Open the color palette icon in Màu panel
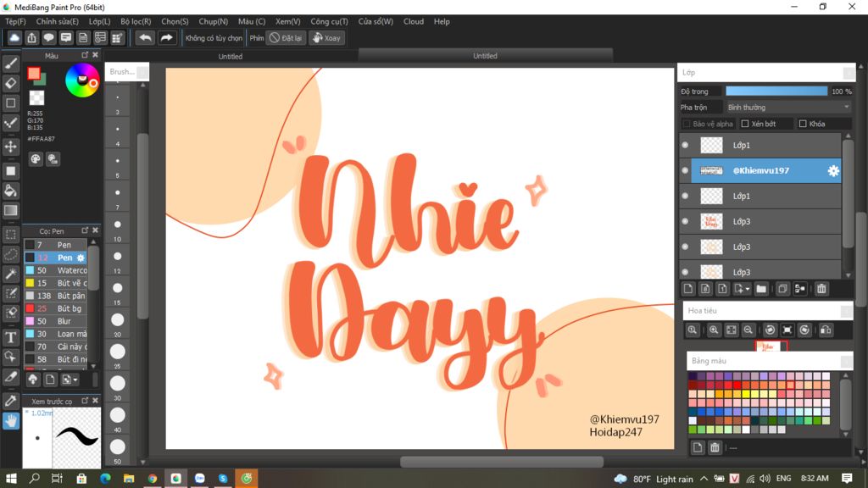This screenshot has height=488, width=868. 36,159
